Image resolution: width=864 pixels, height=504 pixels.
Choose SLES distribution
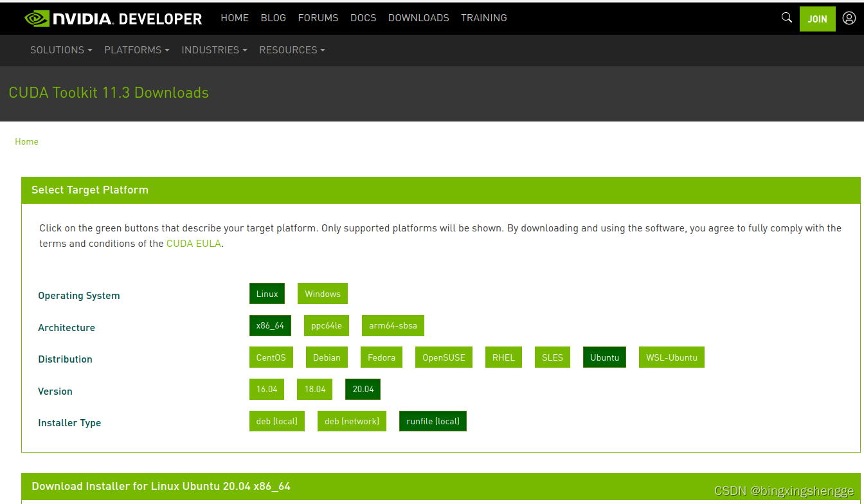pyautogui.click(x=552, y=357)
